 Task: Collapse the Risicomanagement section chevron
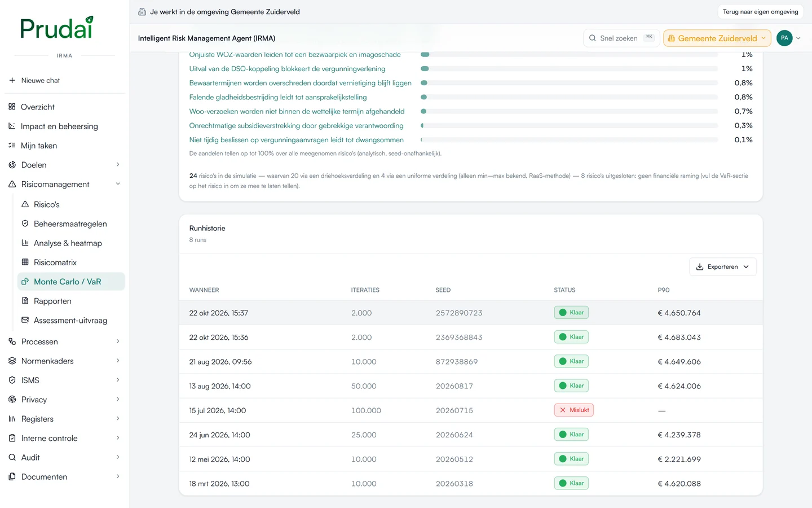pyautogui.click(x=118, y=184)
